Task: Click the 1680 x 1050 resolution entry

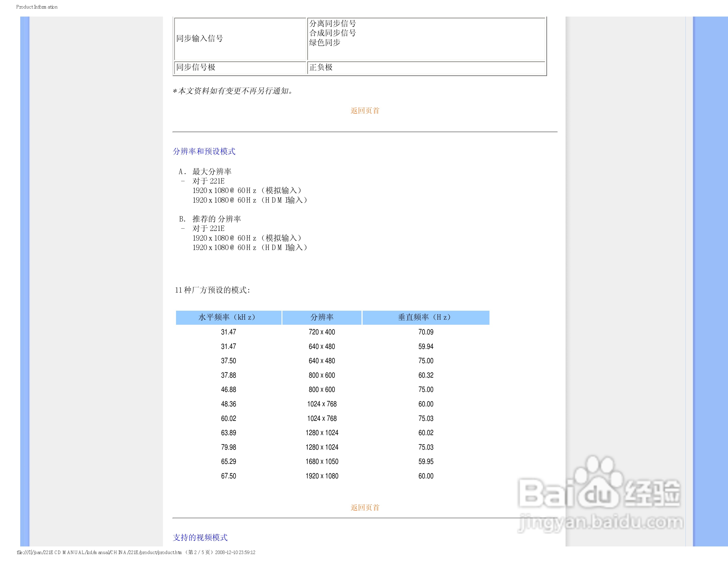Action: (x=322, y=462)
